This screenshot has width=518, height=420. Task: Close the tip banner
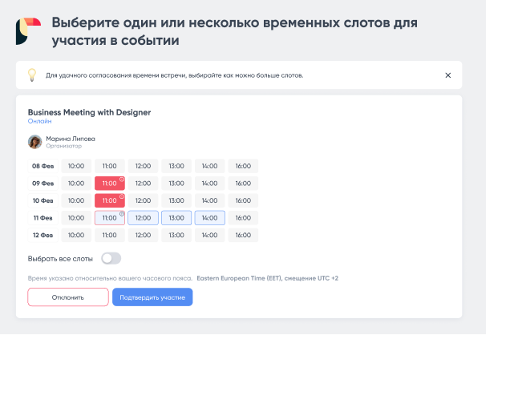click(x=448, y=75)
